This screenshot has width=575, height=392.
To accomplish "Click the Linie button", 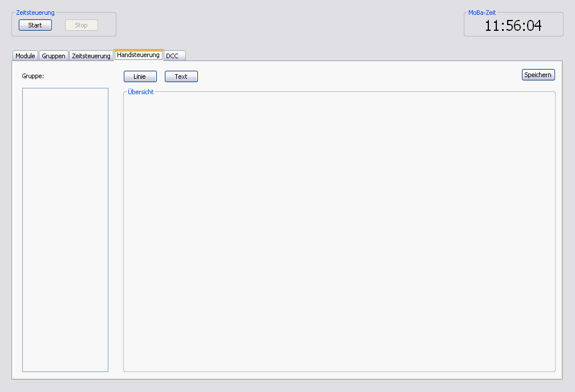I will pos(140,76).
